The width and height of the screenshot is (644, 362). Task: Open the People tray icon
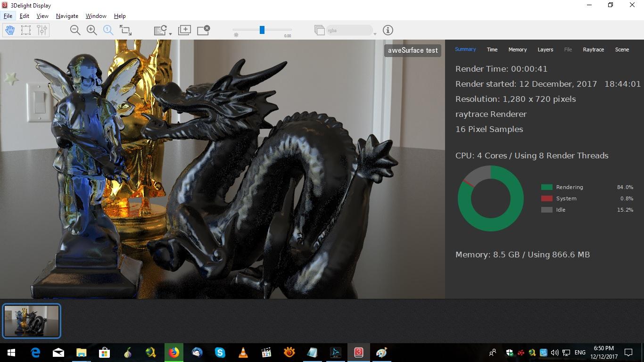[493, 352]
